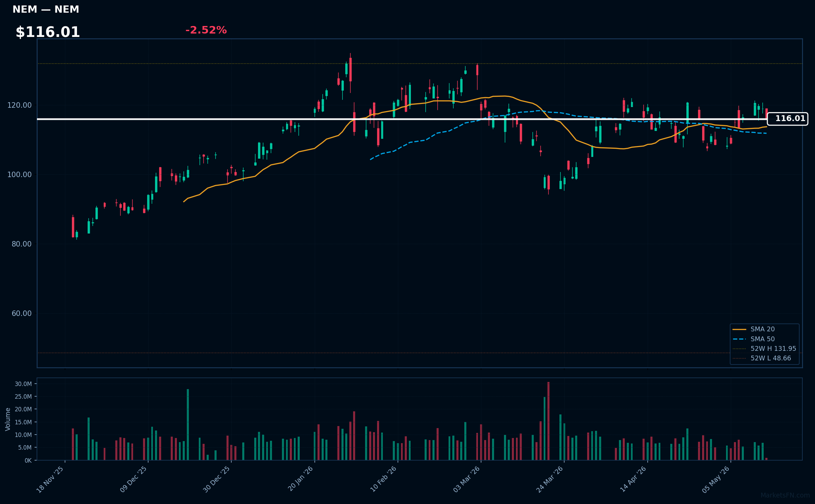Click the tall green December volume bar near 28M

coord(188,424)
